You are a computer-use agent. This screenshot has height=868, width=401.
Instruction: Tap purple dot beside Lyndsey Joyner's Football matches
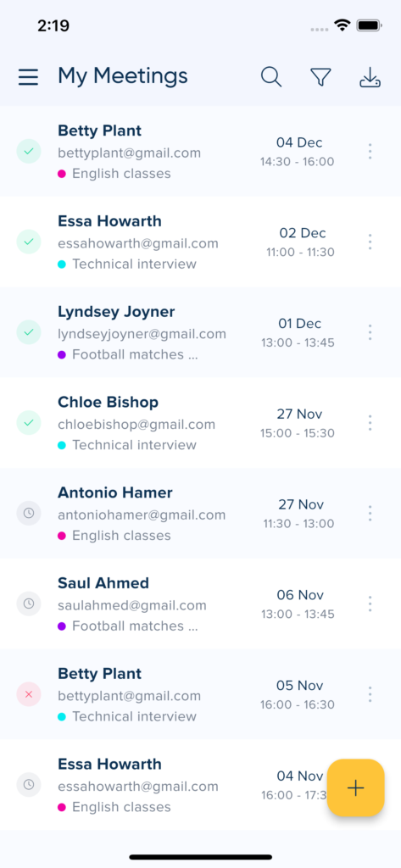coord(62,354)
